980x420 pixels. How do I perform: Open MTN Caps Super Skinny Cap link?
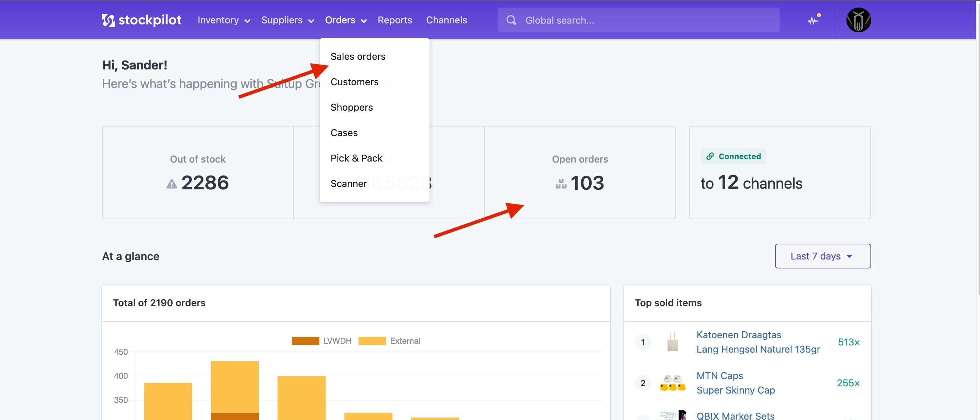(736, 383)
